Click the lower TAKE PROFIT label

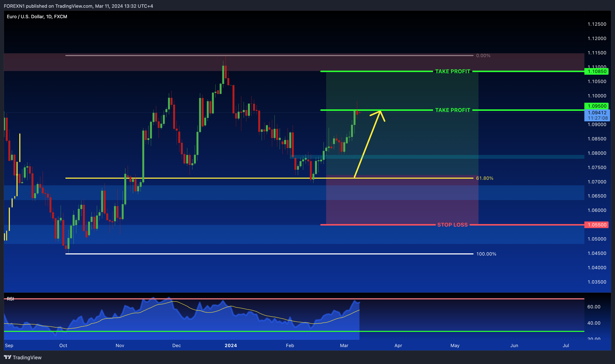click(453, 110)
